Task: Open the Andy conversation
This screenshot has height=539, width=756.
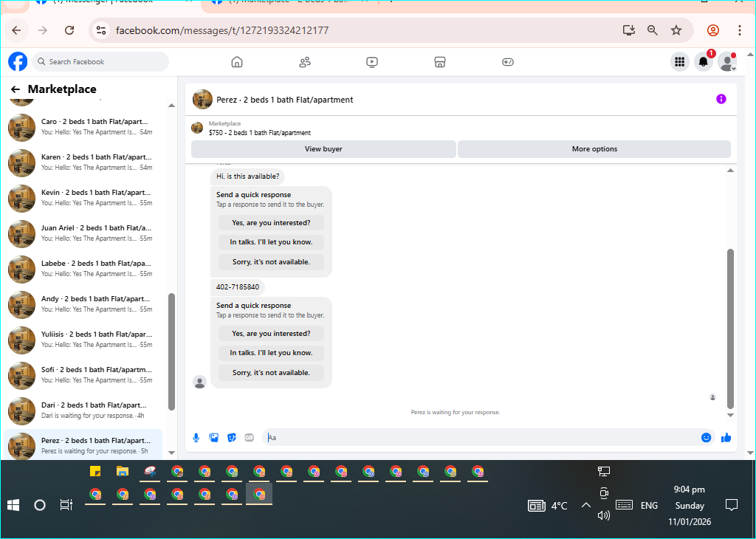Action: click(x=83, y=304)
